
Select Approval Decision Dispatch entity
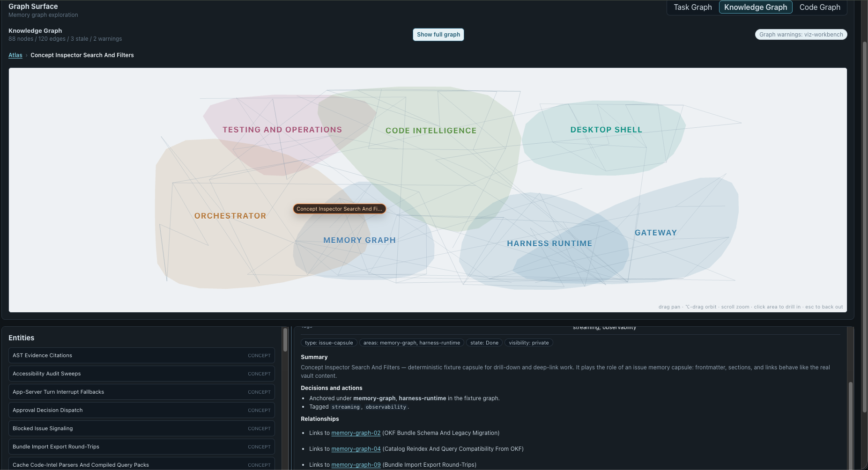pyautogui.click(x=141, y=410)
